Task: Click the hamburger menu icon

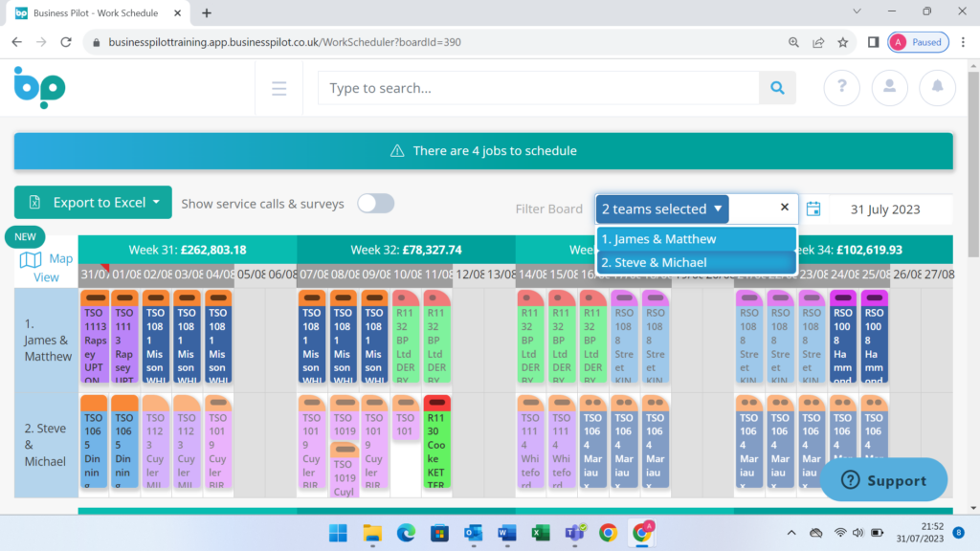Action: pos(278,87)
